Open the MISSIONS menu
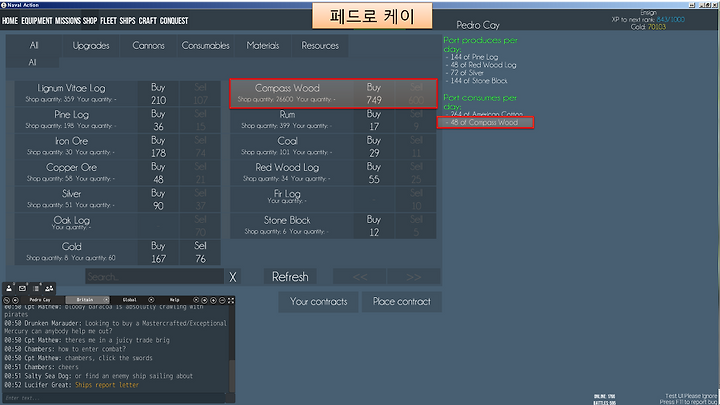Viewport: 720px width, 405px height. click(68, 21)
